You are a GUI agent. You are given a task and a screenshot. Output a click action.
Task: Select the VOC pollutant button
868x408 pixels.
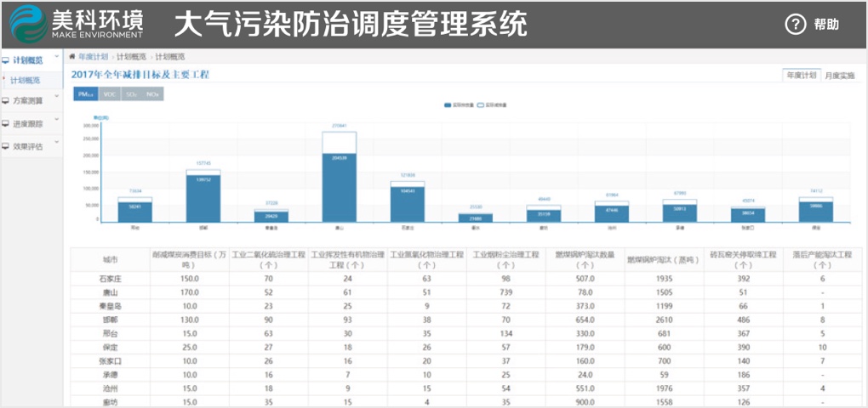(x=109, y=94)
